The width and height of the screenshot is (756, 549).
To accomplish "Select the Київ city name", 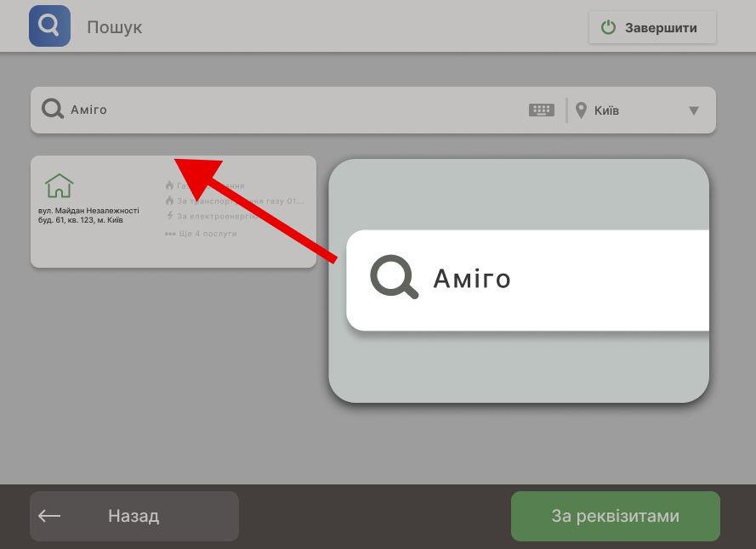I will coord(606,110).
